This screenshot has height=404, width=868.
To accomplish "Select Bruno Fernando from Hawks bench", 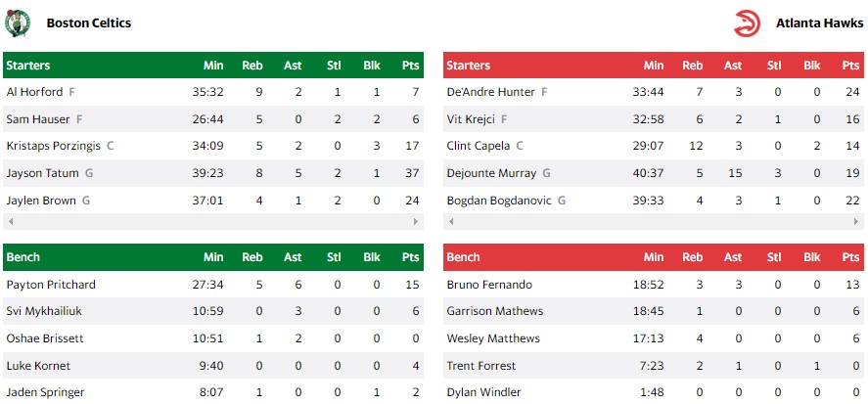I will [x=489, y=285].
